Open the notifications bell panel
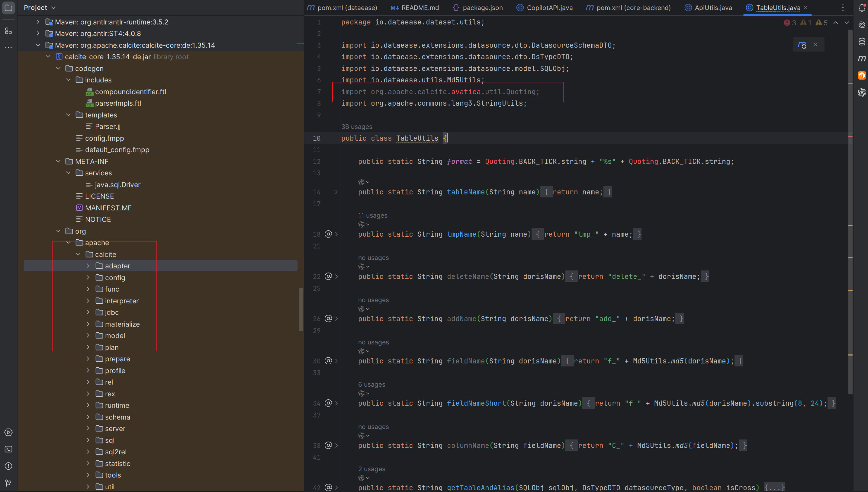The width and height of the screenshot is (868, 492). click(862, 8)
